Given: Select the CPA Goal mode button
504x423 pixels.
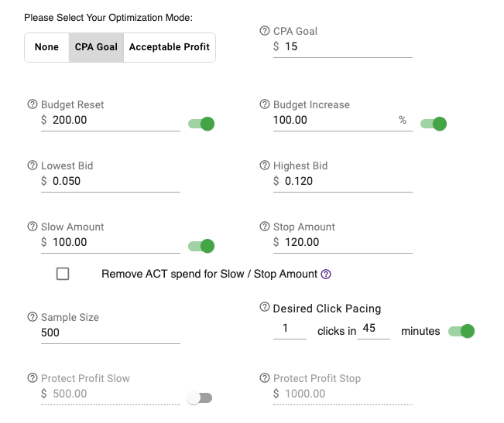Looking at the screenshot, I should (x=96, y=47).
